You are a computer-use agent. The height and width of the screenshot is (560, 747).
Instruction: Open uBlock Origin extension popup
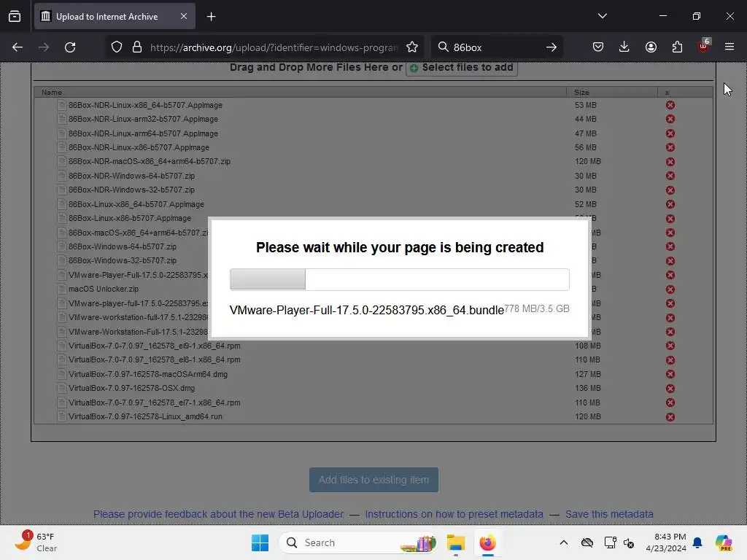pyautogui.click(x=703, y=46)
